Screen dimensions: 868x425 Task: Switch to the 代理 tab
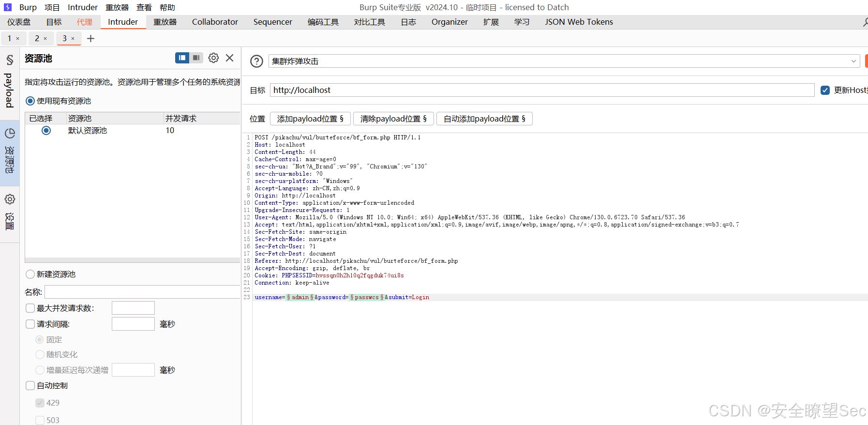tap(84, 22)
